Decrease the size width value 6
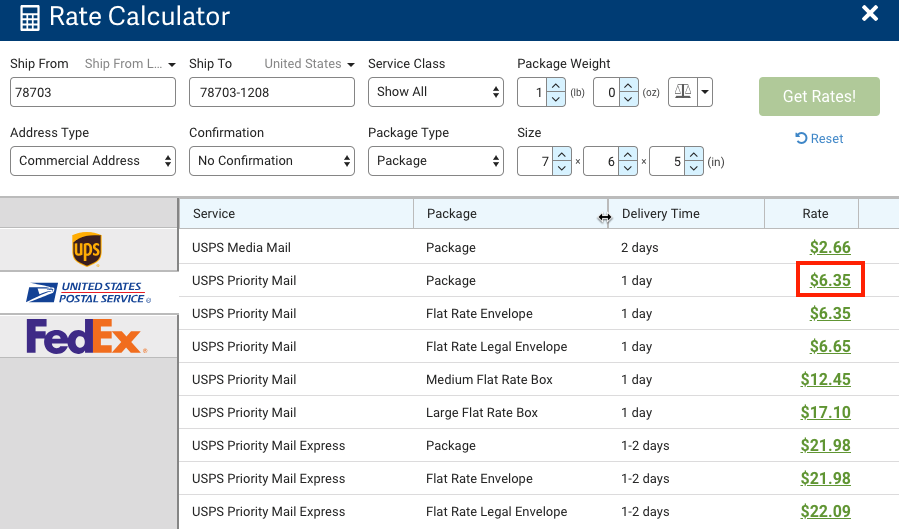Screen dimensions: 899x529 coord(628,169)
